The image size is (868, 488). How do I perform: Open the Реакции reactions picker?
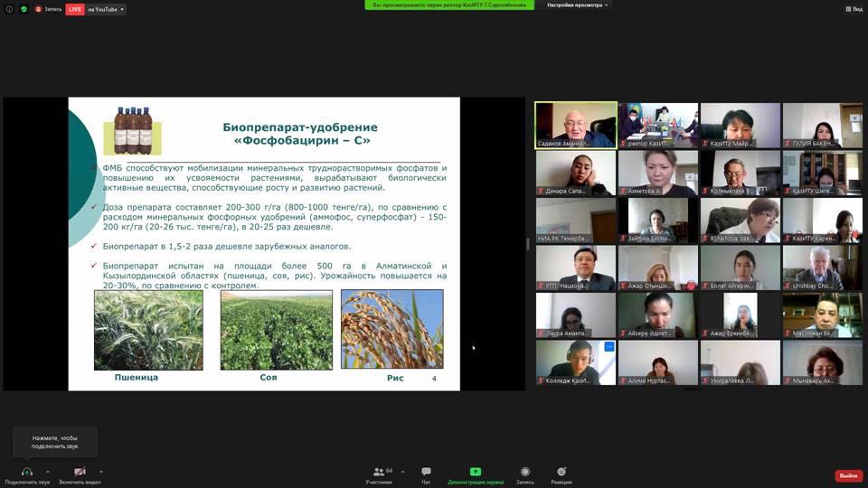(561, 473)
